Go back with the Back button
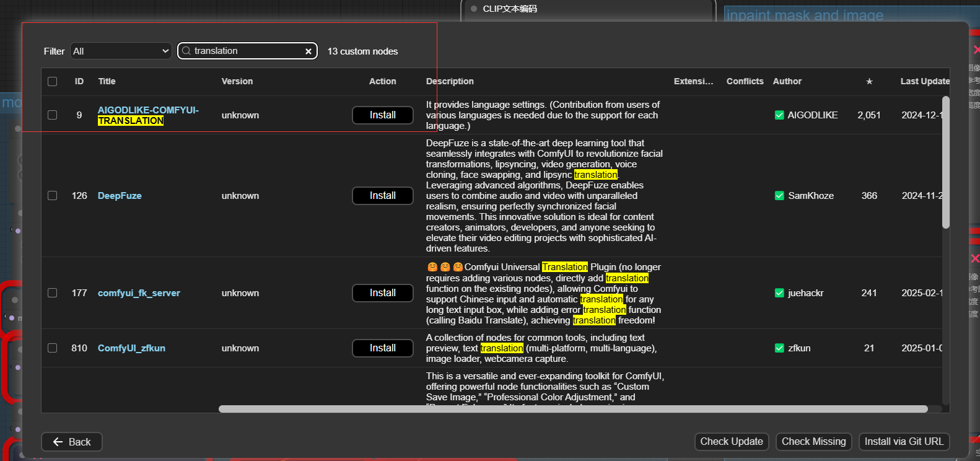 (72, 442)
